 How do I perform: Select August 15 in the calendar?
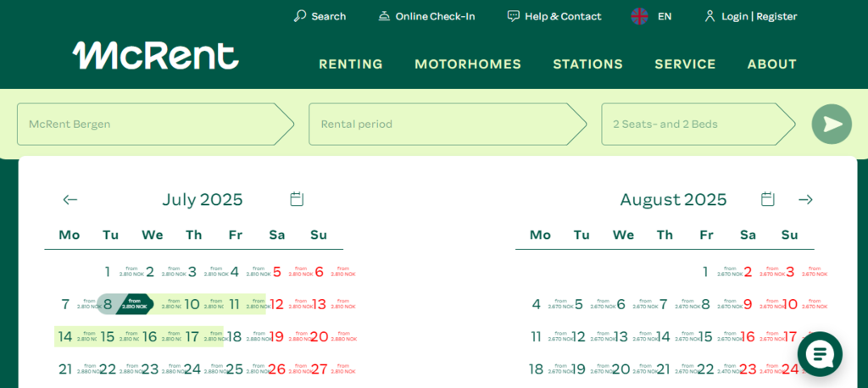[x=704, y=336]
